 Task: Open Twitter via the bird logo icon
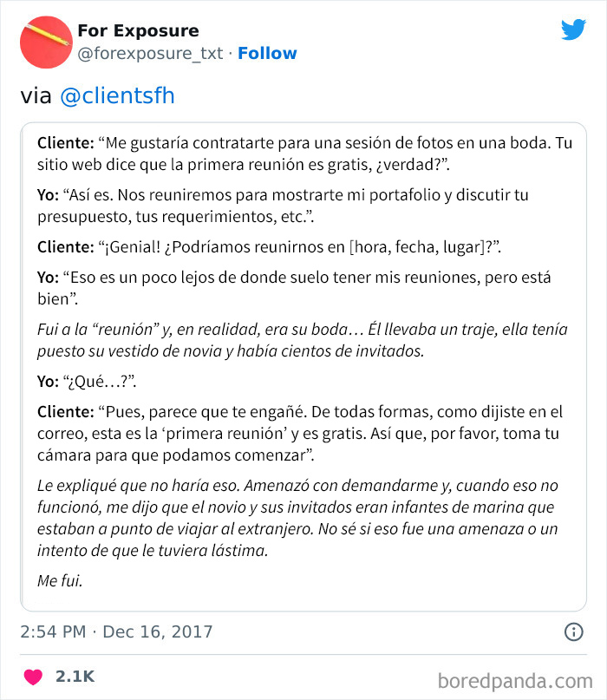572,29
